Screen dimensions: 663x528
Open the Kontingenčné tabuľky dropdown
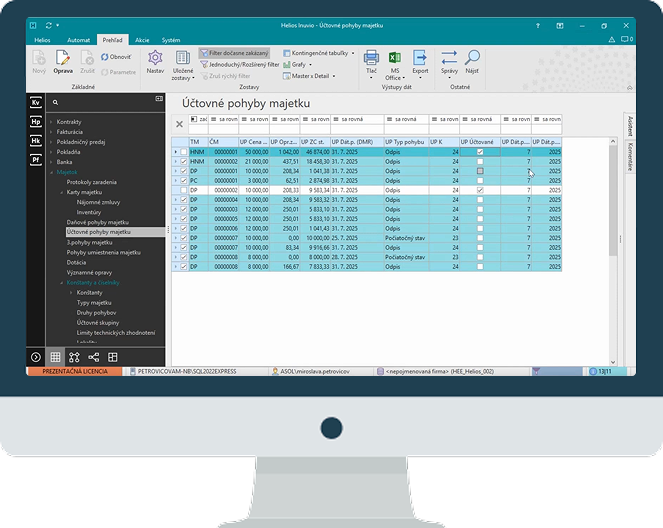[318, 52]
